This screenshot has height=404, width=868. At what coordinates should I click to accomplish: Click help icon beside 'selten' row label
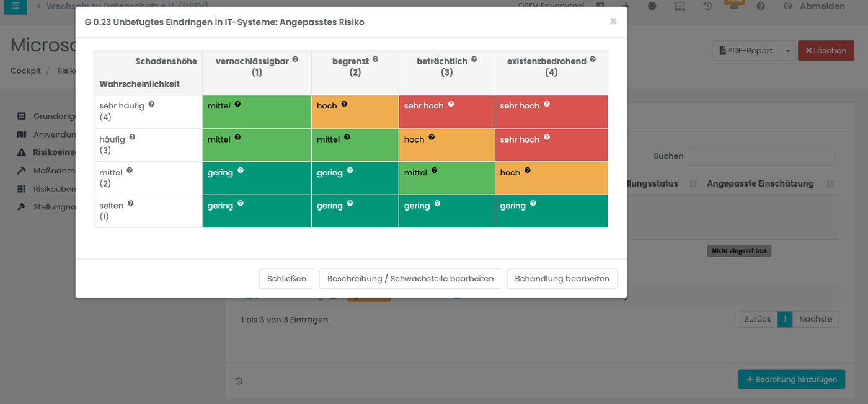click(131, 203)
